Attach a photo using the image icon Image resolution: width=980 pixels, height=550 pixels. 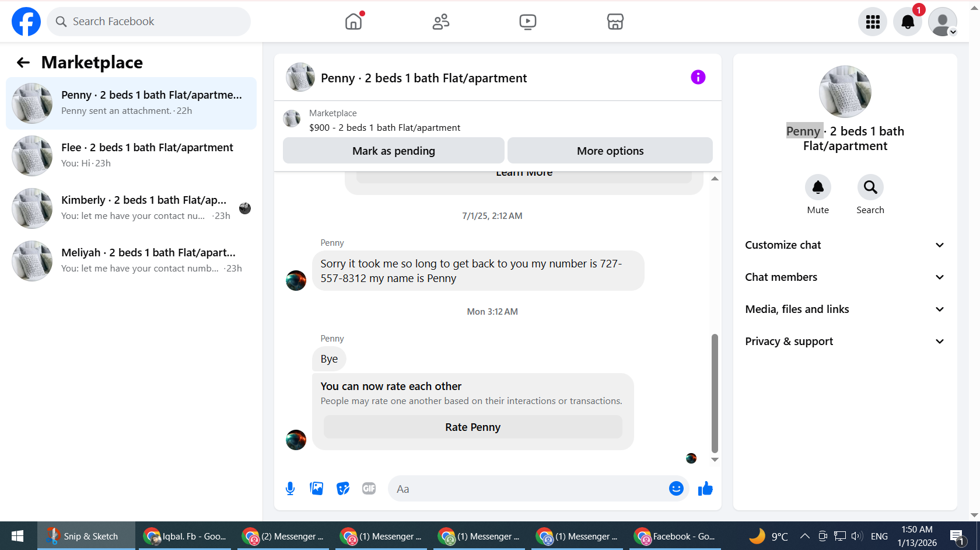[x=317, y=489]
